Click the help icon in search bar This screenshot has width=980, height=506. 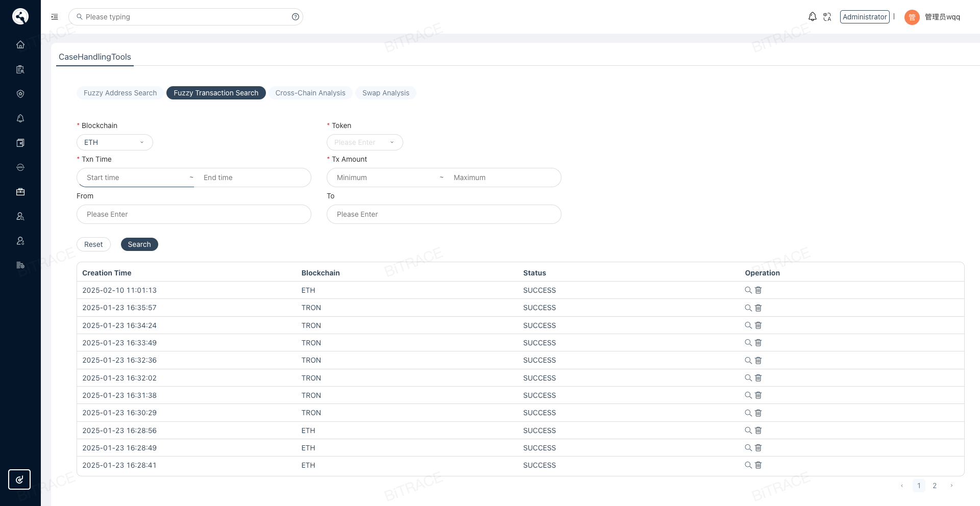(296, 17)
